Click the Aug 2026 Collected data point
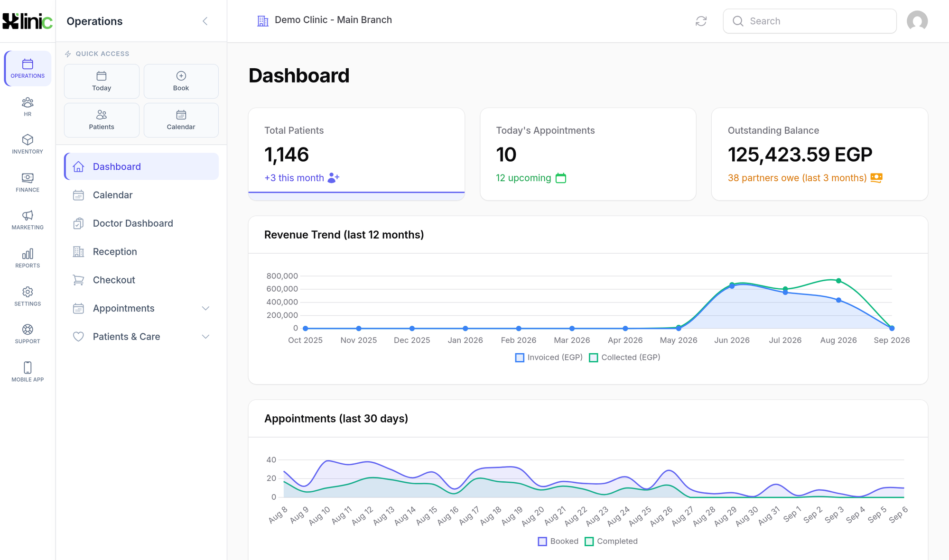Image resolution: width=949 pixels, height=560 pixels. (x=838, y=281)
